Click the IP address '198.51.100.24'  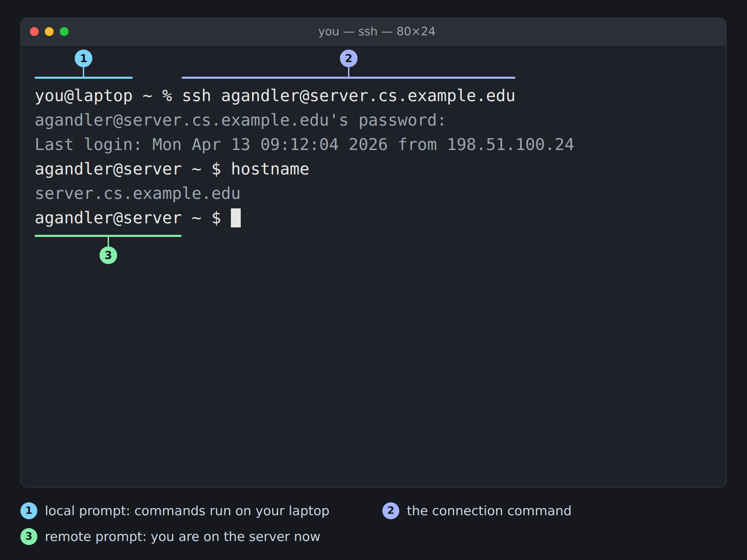[511, 145]
